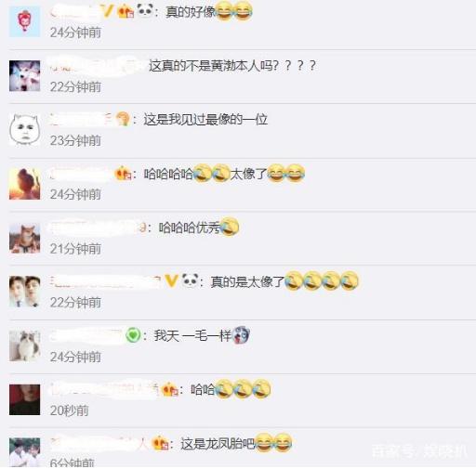Click the yellow V badge before 真的是太像了

point(171,281)
